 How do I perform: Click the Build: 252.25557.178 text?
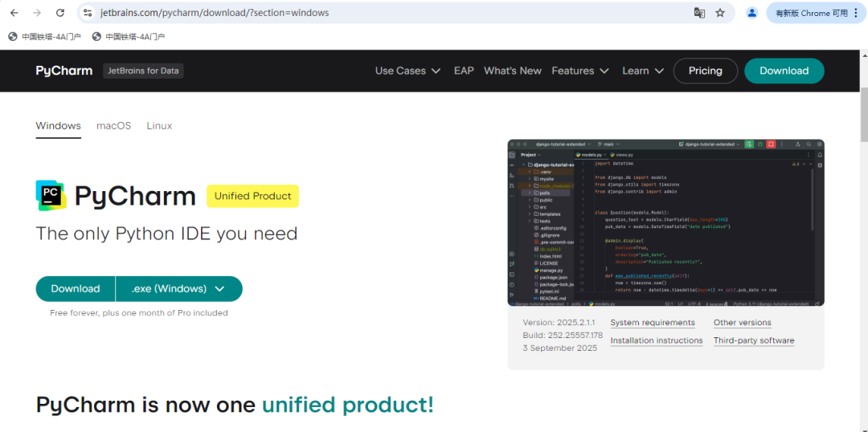tap(563, 335)
